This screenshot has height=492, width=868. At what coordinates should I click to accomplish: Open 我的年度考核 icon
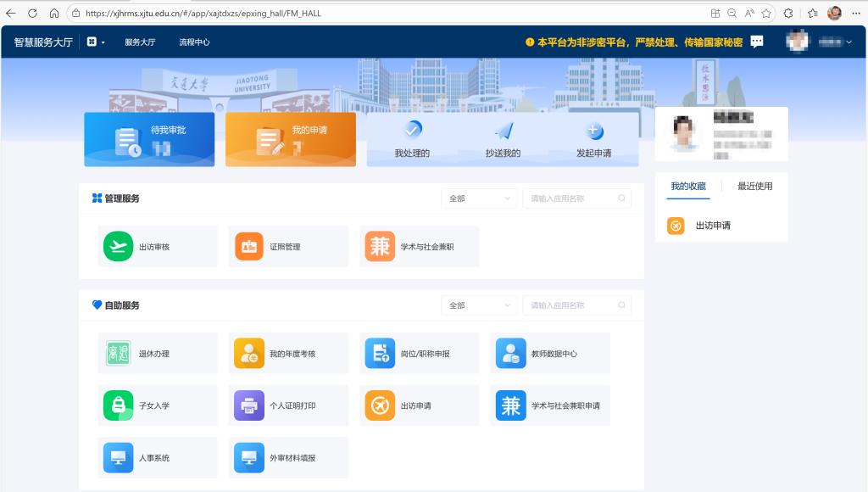(x=249, y=353)
